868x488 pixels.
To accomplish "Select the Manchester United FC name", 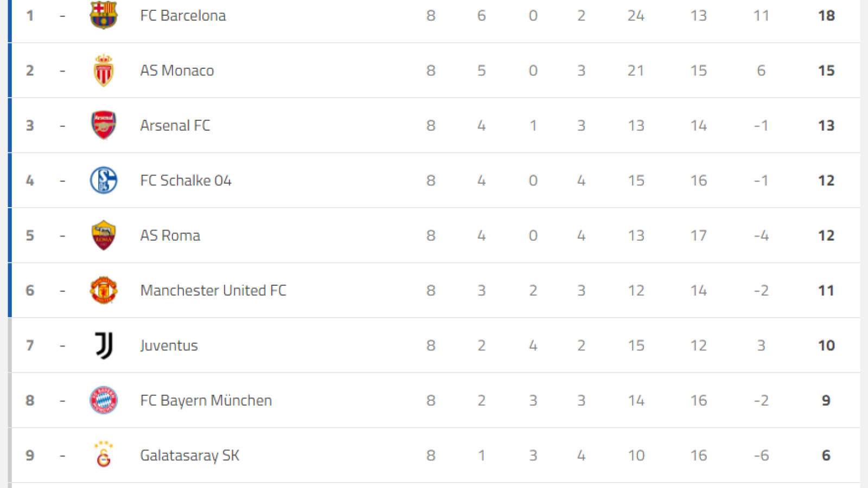I will pos(213,291).
